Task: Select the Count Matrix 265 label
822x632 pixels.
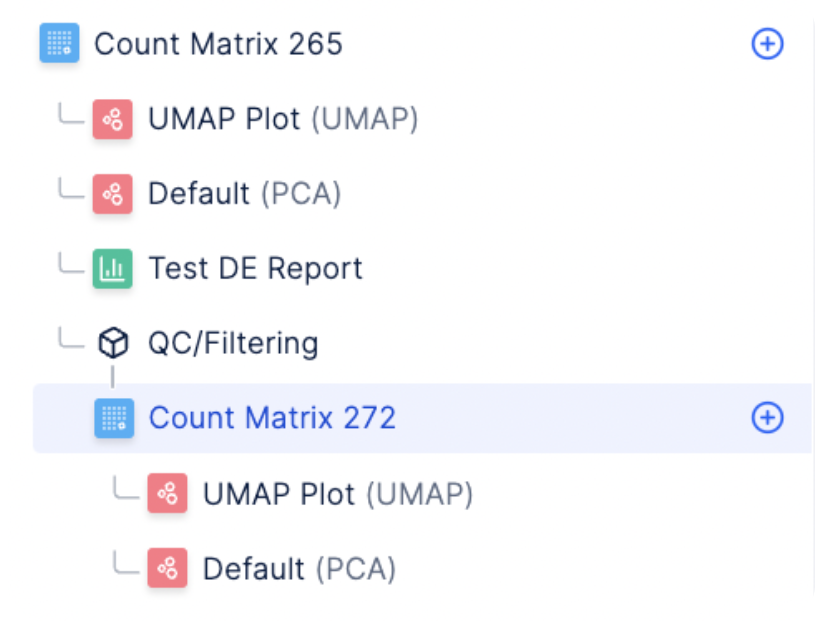Action: (218, 43)
